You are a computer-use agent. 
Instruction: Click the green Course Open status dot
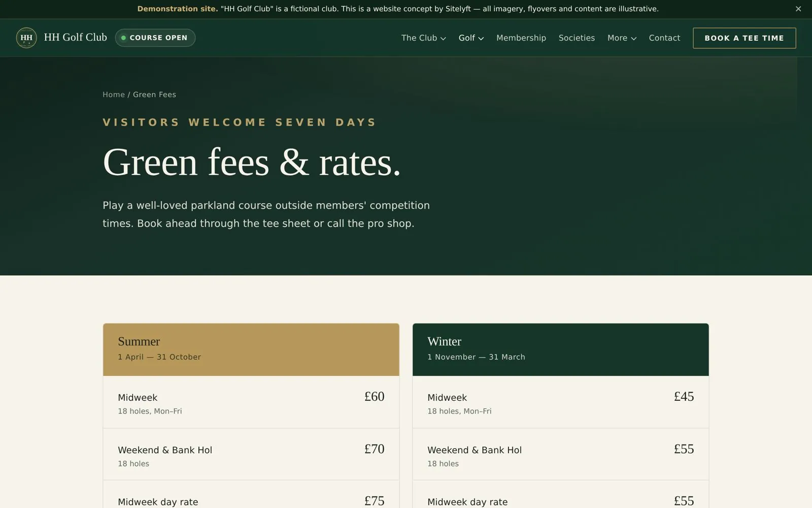[x=123, y=38]
